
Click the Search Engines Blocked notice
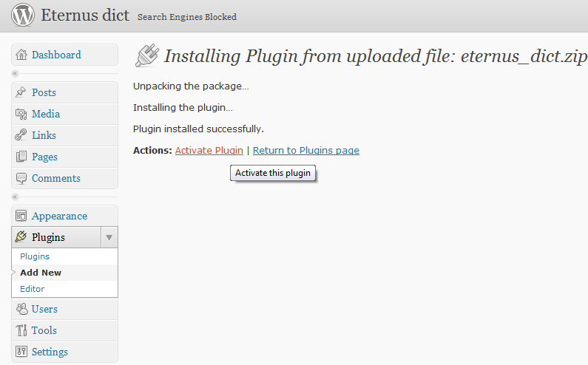point(186,17)
